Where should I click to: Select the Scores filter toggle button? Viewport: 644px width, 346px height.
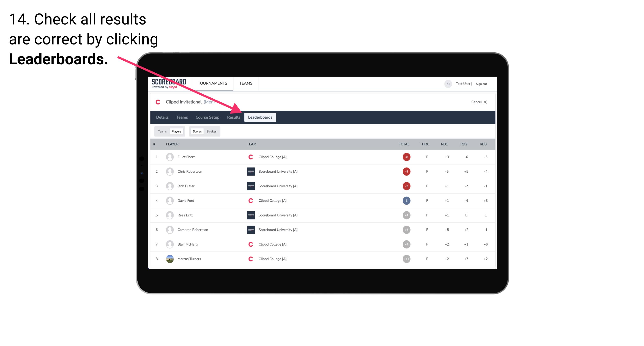197,131
